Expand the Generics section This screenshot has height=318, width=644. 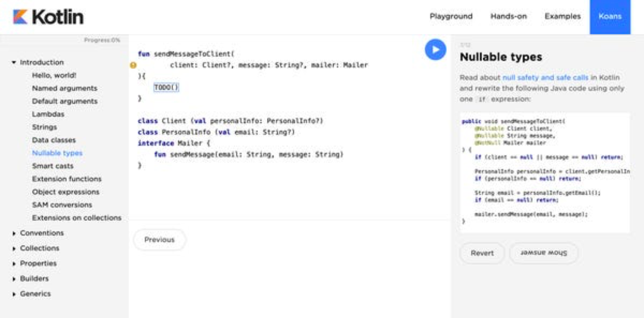(14, 294)
